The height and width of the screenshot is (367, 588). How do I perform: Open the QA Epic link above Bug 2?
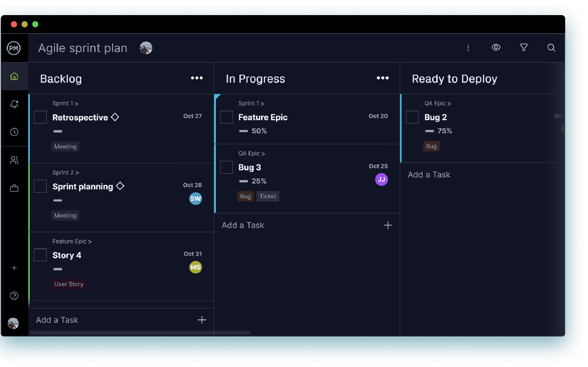(x=437, y=103)
